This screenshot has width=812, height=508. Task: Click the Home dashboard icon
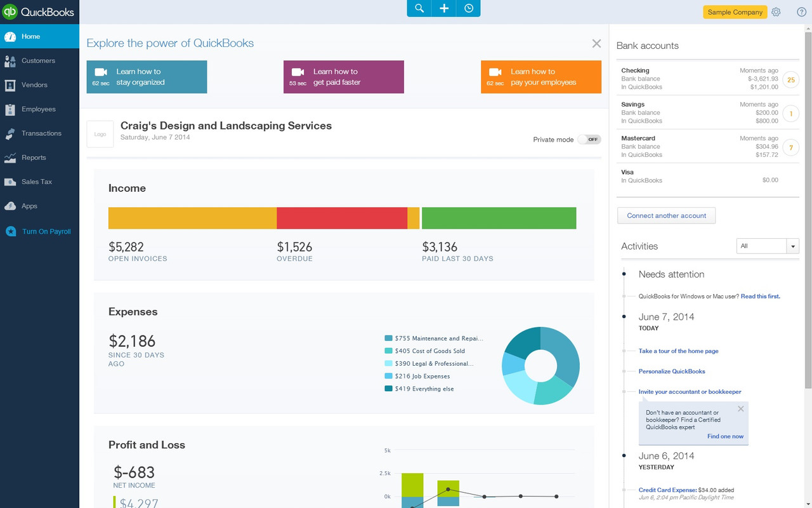pos(10,37)
